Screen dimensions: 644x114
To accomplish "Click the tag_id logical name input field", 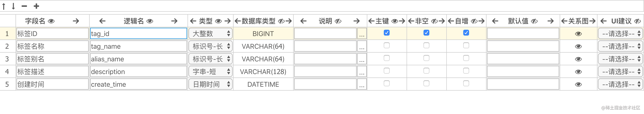I will tap(139, 34).
